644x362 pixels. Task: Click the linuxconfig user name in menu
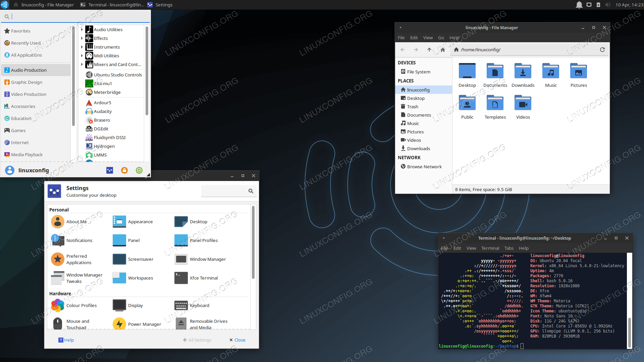[x=34, y=170]
